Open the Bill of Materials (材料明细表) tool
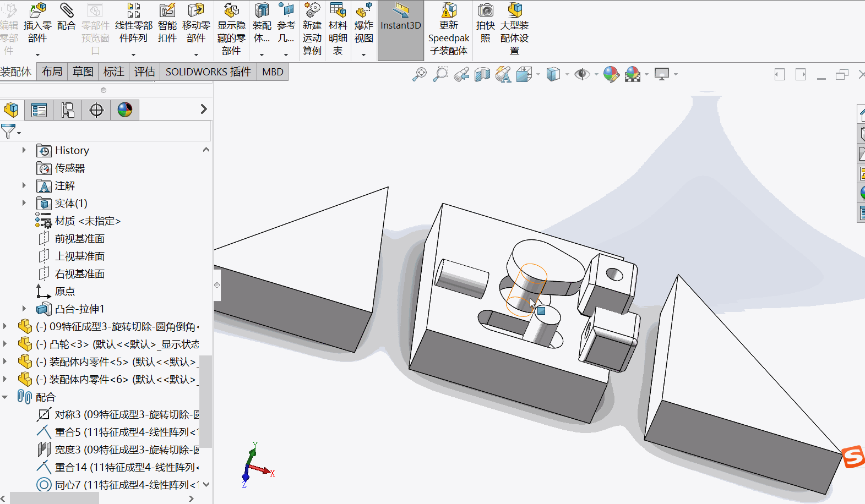Screen dimensions: 865x504 click(338, 30)
